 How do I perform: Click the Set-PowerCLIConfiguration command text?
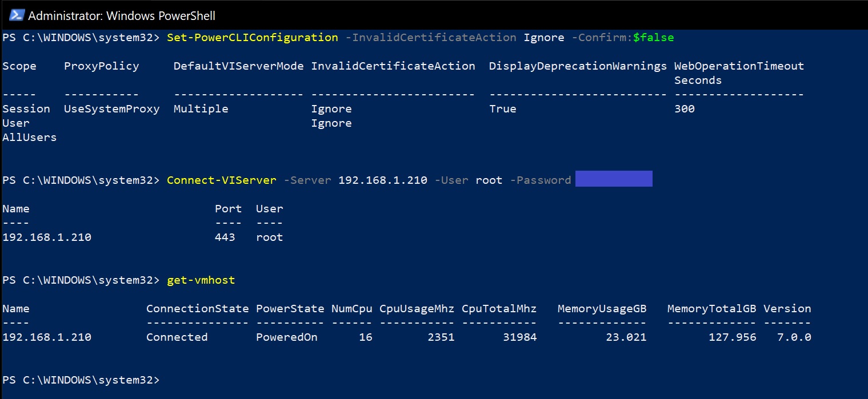253,38
